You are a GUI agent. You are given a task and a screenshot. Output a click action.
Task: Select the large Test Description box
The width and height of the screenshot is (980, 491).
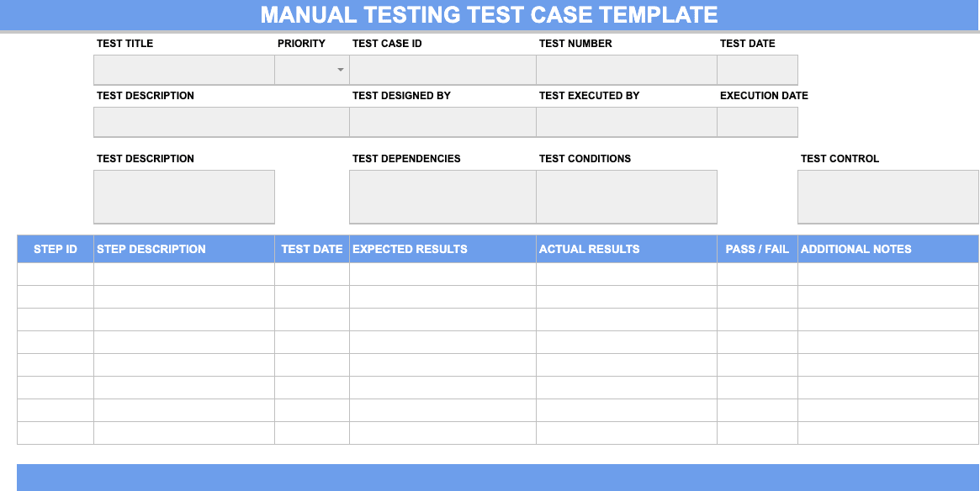tap(183, 196)
